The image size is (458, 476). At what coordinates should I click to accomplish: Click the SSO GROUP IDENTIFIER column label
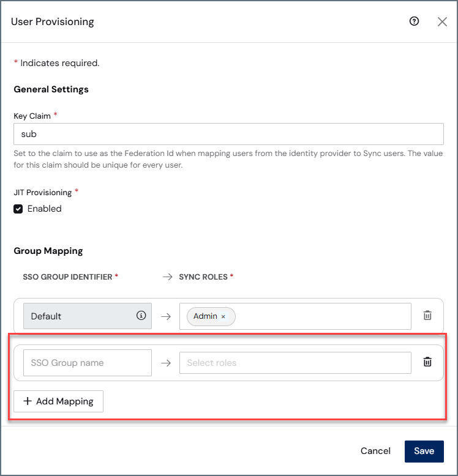tap(67, 277)
